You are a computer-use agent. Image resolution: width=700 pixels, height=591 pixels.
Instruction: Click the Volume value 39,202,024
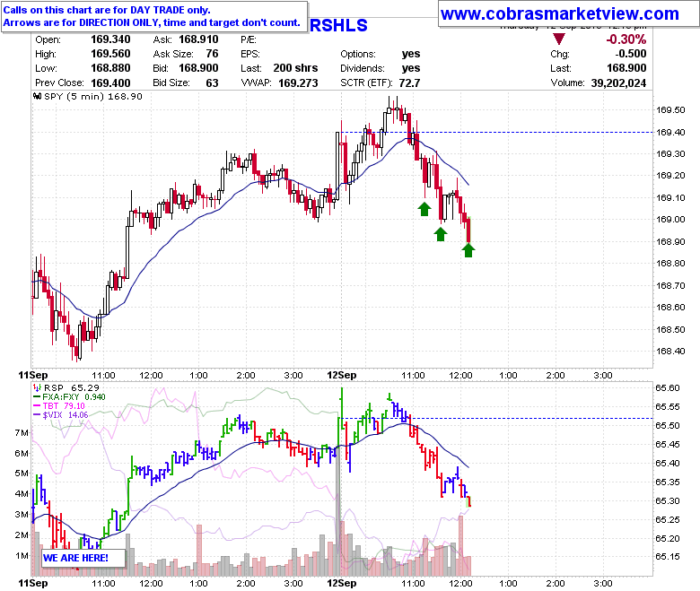[x=618, y=83]
